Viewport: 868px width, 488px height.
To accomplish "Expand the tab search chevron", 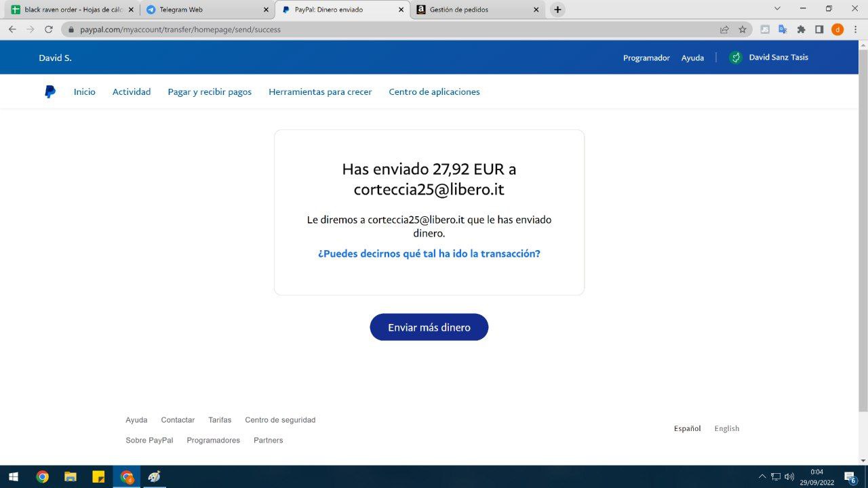I will tap(777, 9).
